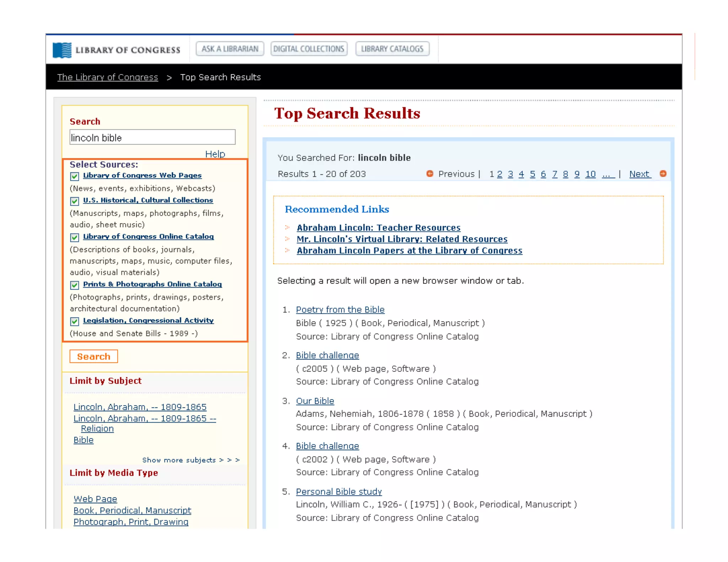Screen dimensions: 728x562
Task: Open the Digital Collections tab
Action: pos(309,49)
